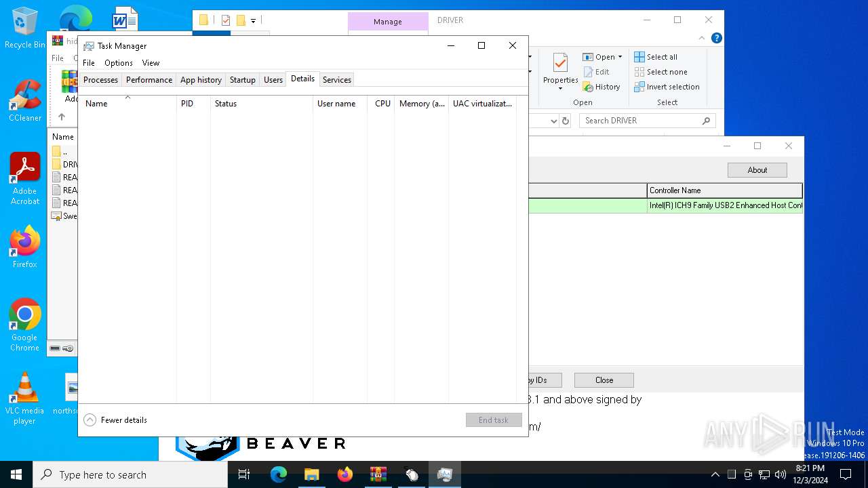Click the End task button

(x=494, y=420)
